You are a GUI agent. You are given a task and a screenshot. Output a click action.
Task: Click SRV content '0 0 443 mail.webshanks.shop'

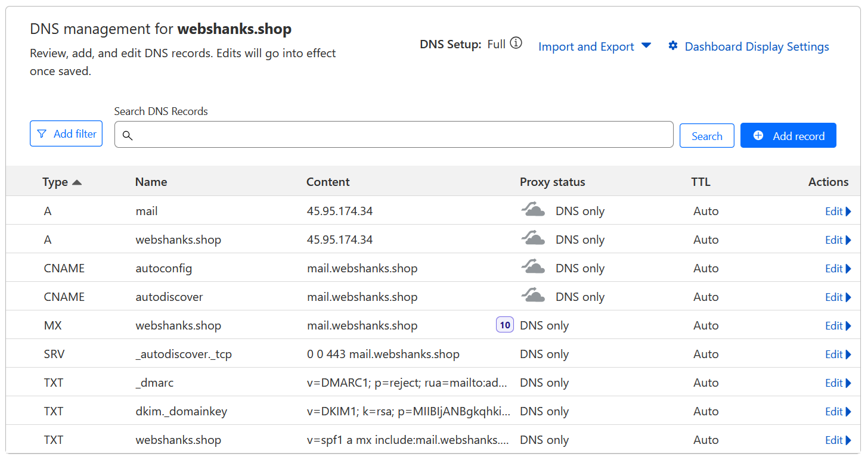[x=383, y=354]
